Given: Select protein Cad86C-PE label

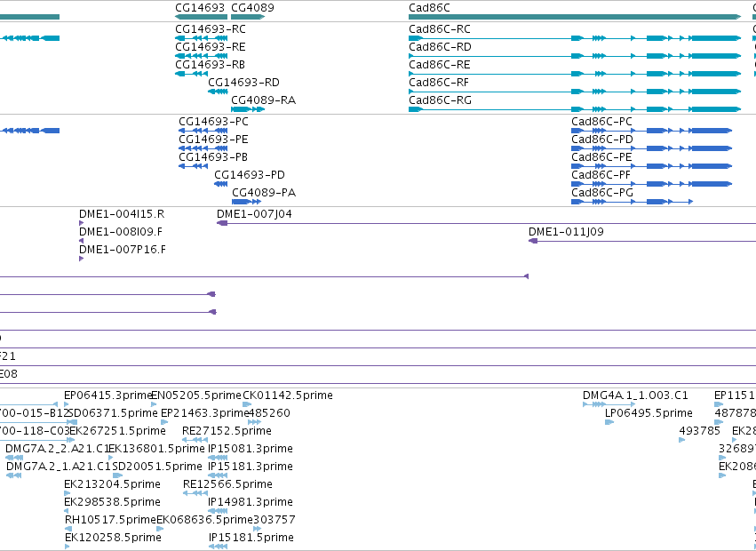Looking at the screenshot, I should (x=601, y=157).
